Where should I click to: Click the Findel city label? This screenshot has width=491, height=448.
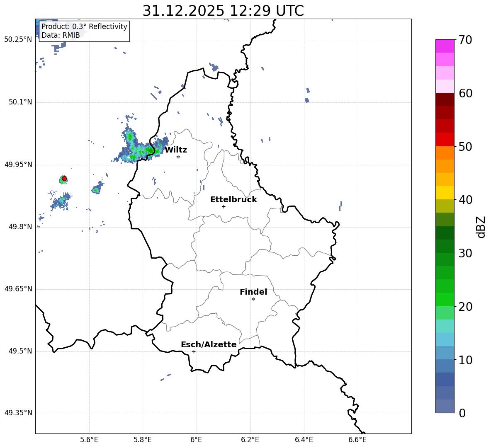[253, 292]
